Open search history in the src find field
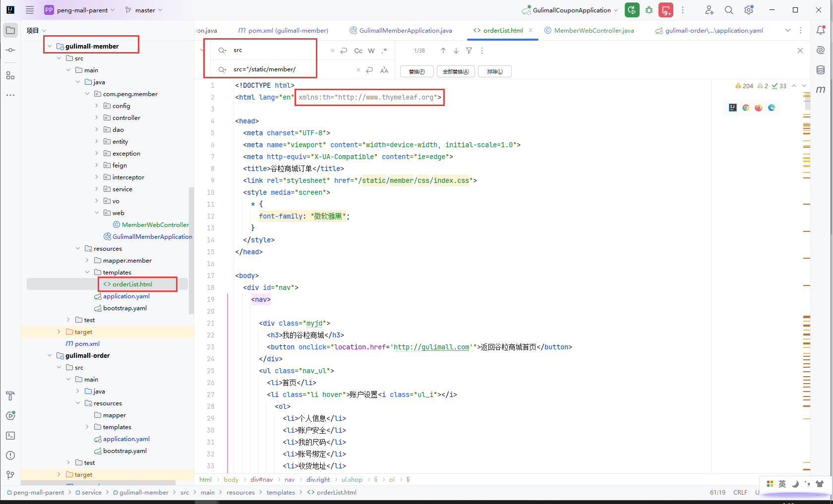Viewport: 833px width, 504px height. 222,51
